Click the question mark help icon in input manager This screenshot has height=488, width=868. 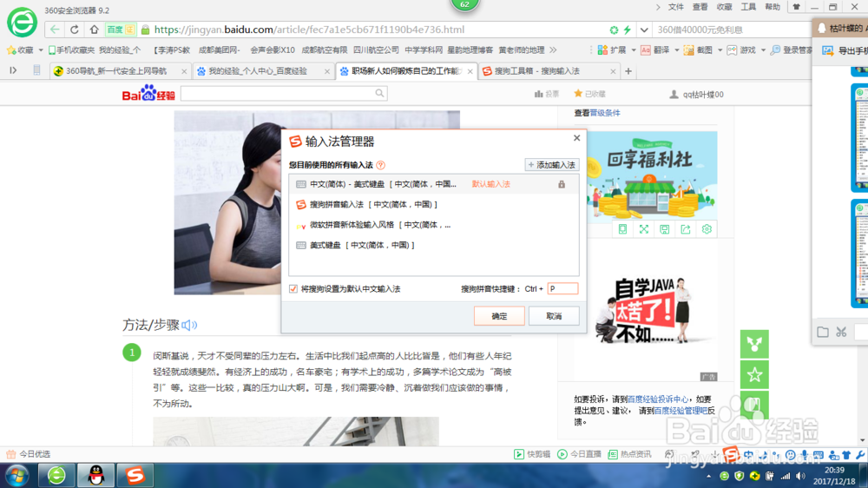tap(380, 165)
